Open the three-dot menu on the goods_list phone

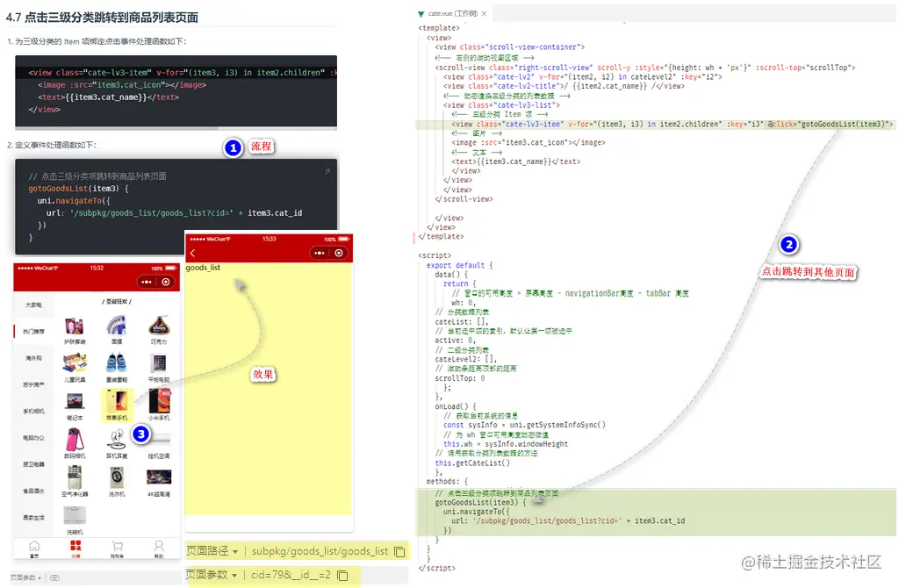tap(320, 253)
